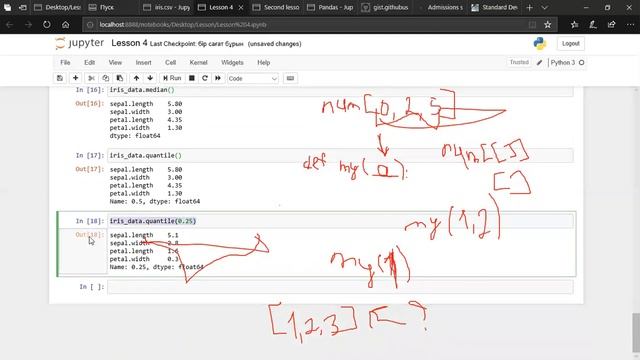
Task: Click the Python logo icon
Action: (x=540, y=43)
